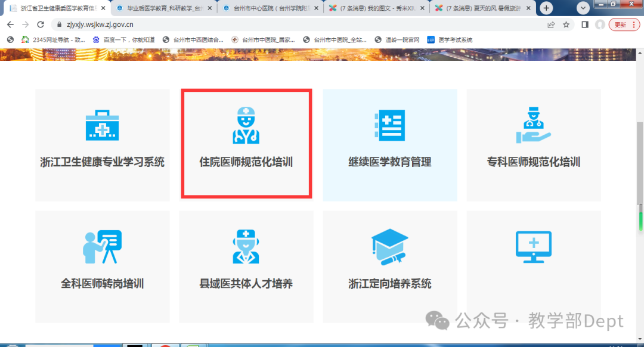Image resolution: width=644 pixels, height=347 pixels.
Task: Bookmark this page with the star icon
Action: click(566, 24)
